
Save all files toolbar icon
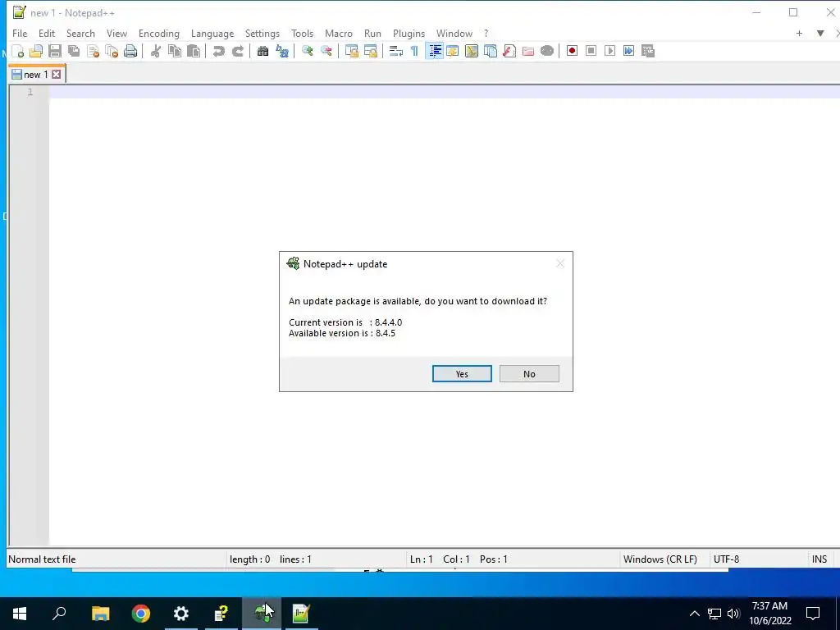coord(74,52)
